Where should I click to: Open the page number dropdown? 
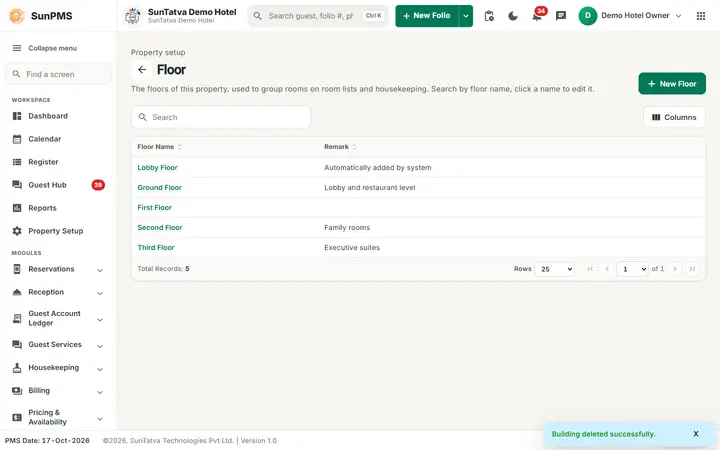pos(632,269)
